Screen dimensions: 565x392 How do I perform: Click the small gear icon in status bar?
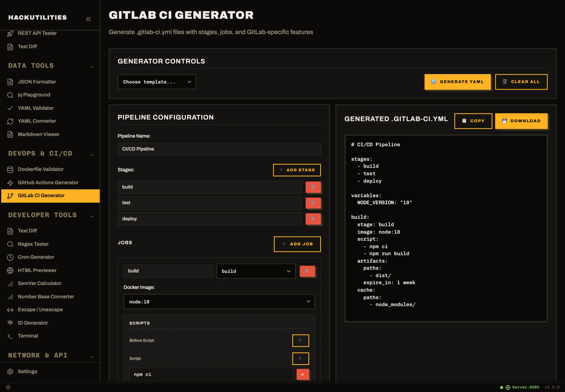coord(8,387)
